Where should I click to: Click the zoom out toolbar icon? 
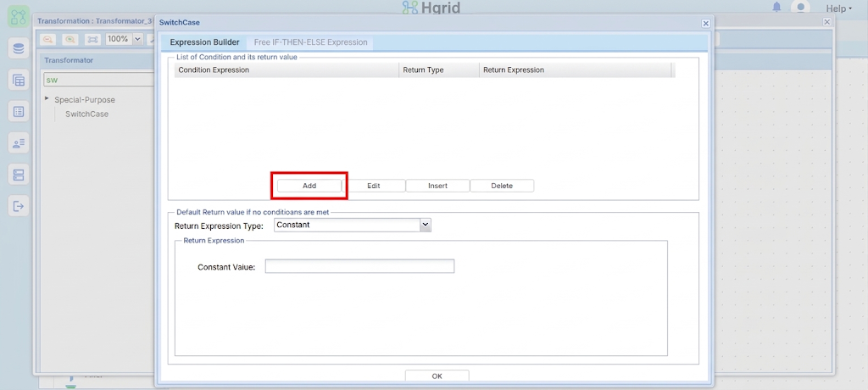(x=48, y=39)
